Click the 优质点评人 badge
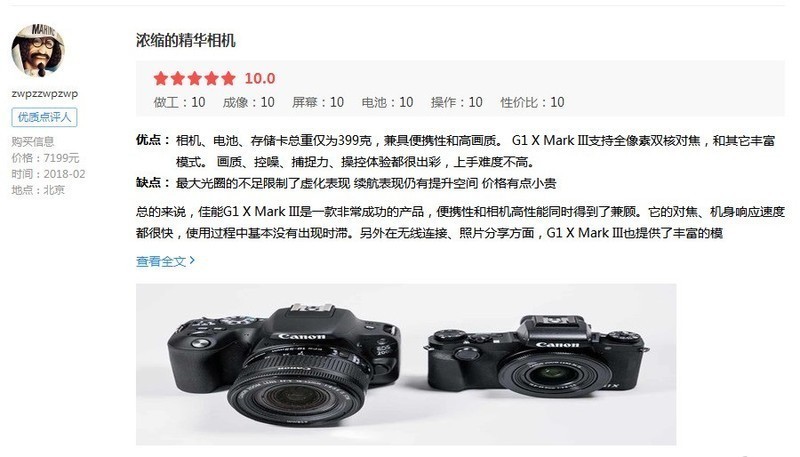800x457 pixels. [44, 117]
